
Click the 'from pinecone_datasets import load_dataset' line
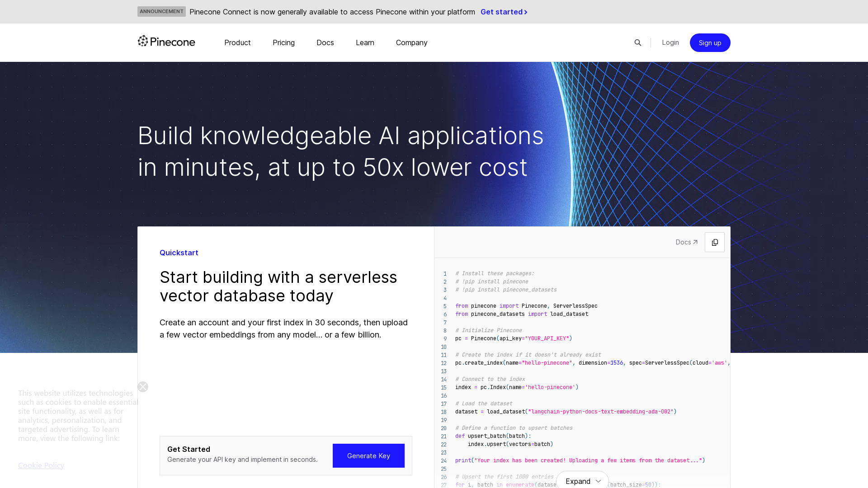point(522,314)
